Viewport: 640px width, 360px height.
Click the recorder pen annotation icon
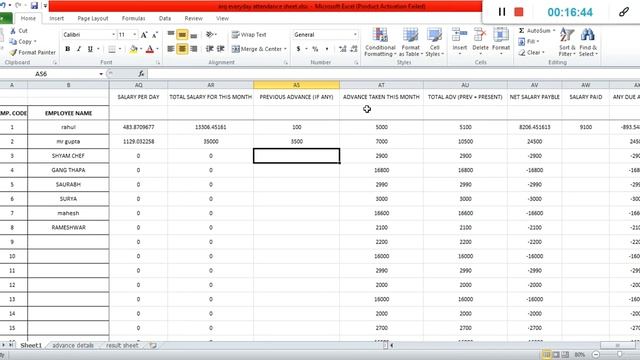[x=623, y=12]
